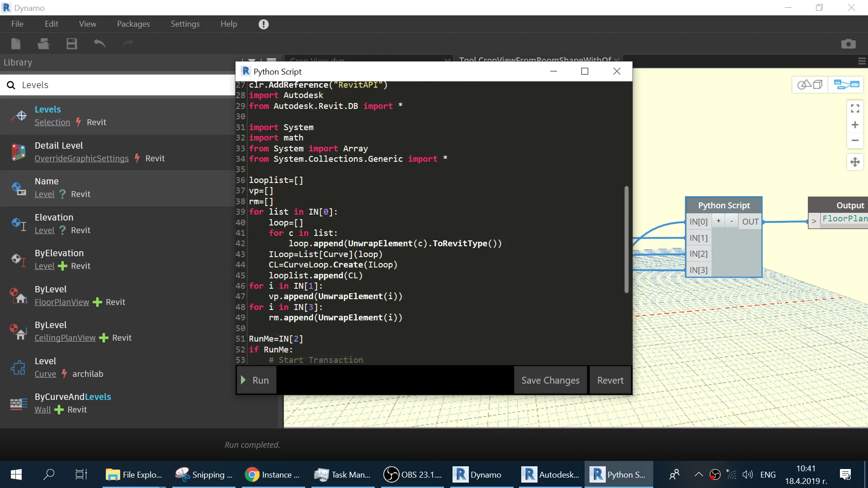Click the warning notification icon in menu bar
The height and width of the screenshot is (488, 868).
264,24
